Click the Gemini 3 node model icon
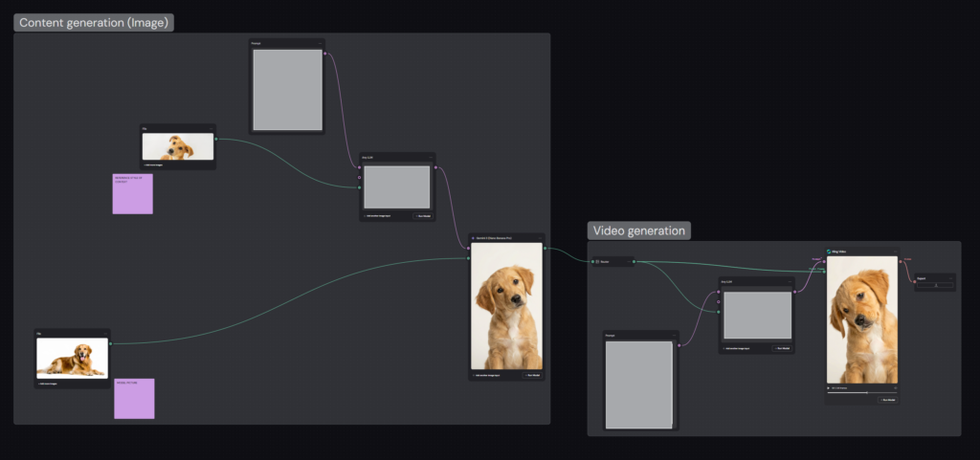The image size is (980, 460). (473, 237)
